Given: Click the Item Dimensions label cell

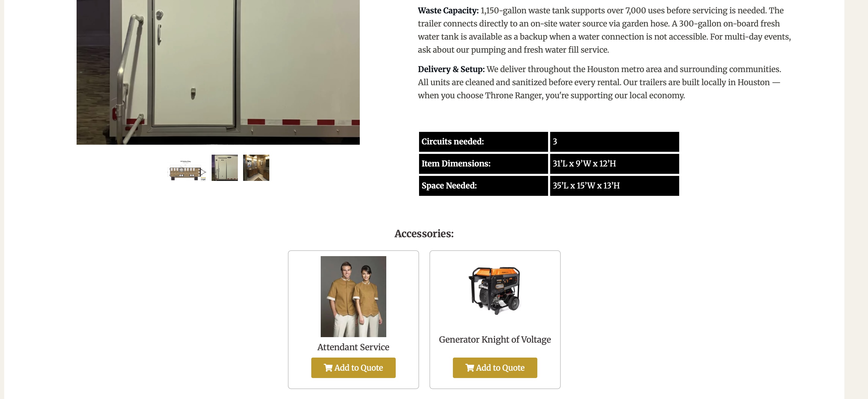Looking at the screenshot, I should 483,164.
